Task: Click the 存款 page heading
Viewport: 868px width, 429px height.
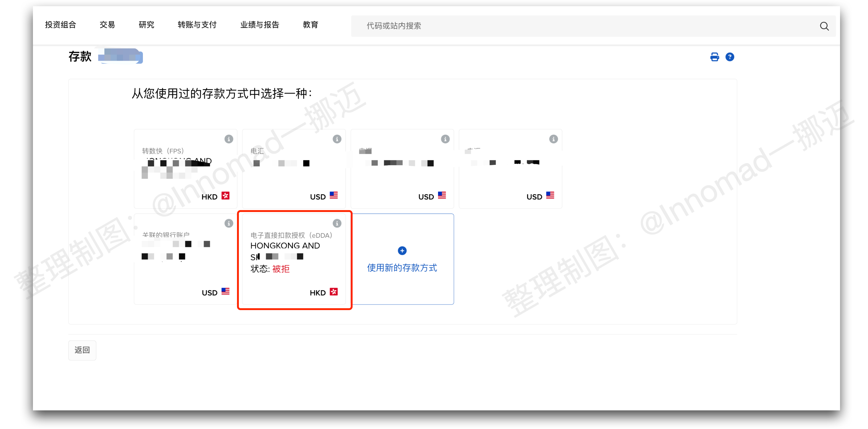Action: tap(80, 56)
